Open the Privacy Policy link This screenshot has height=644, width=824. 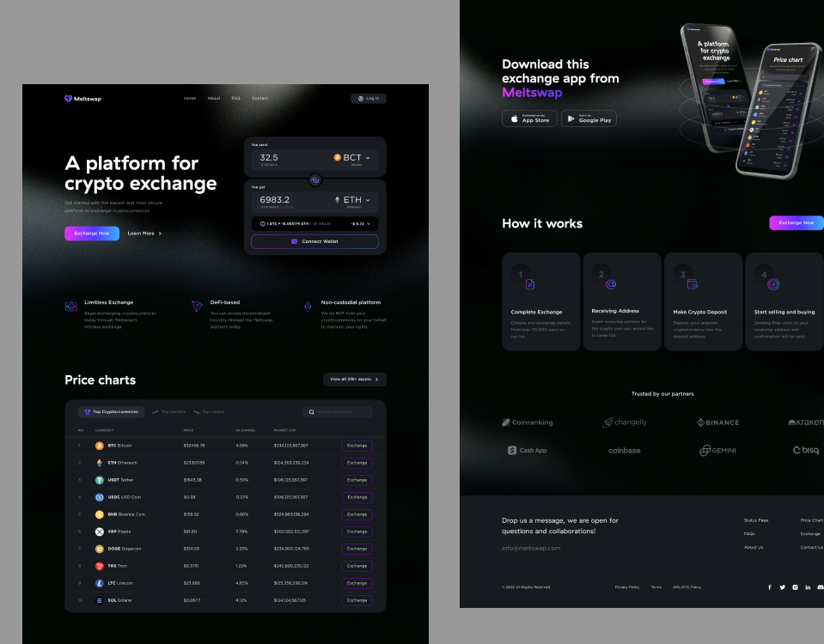coord(627,587)
